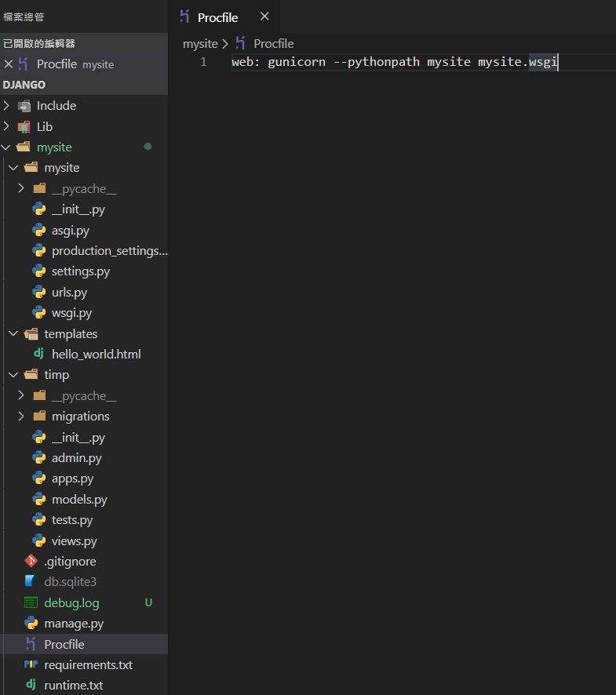The height and width of the screenshot is (695, 616).
Task: Collapse the timp app folder
Action: (x=13, y=375)
